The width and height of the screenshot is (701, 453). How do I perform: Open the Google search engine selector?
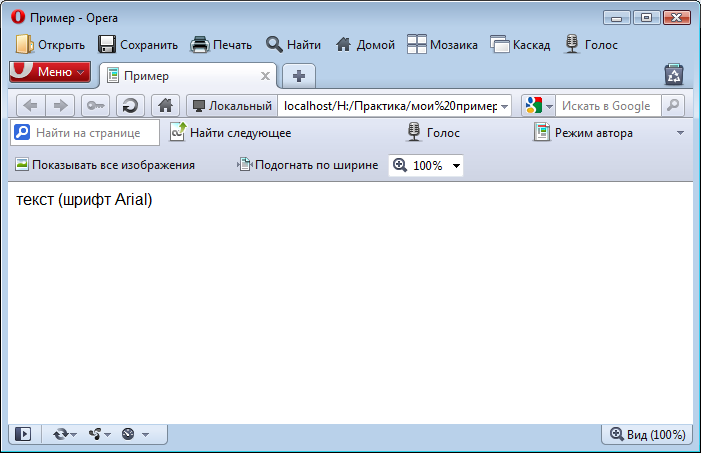tap(539, 106)
